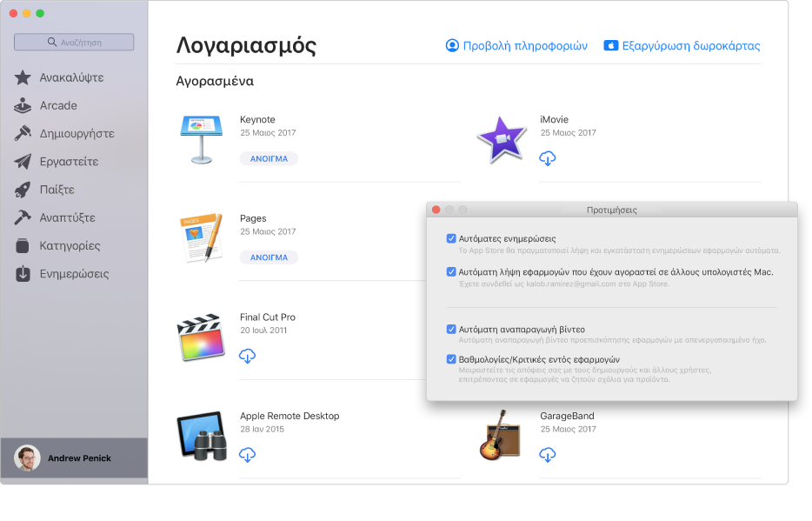Toggle Αυτόματη αναπαραγωγή βίντεο checkbox
Screen dimensions: 812x521
(x=451, y=329)
